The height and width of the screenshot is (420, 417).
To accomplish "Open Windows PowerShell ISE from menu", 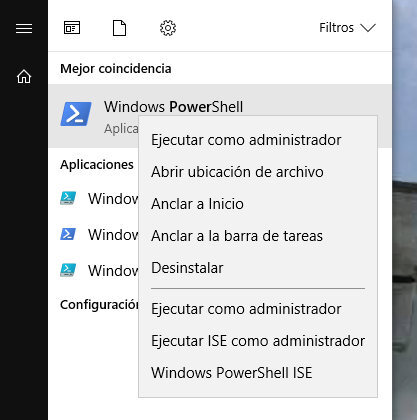I will click(232, 373).
